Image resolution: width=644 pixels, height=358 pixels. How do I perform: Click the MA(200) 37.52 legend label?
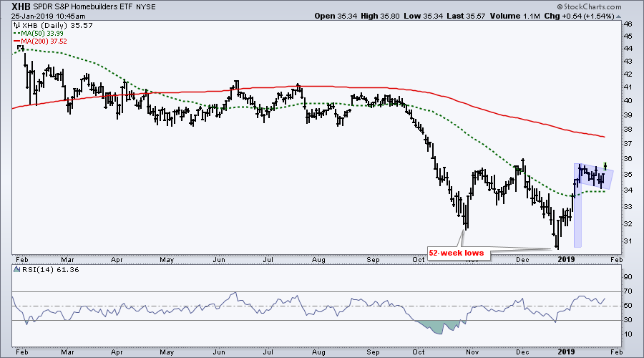pos(44,41)
